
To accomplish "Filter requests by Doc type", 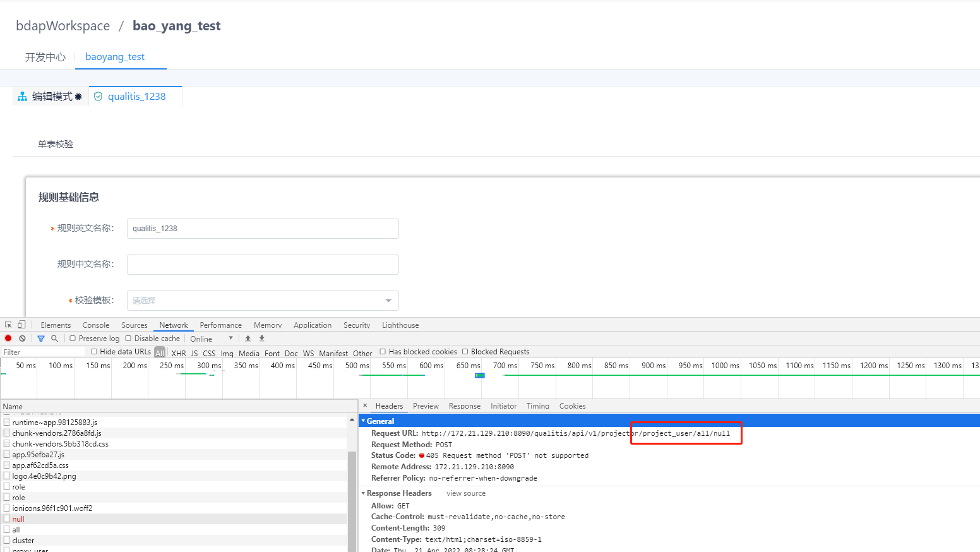I will pyautogui.click(x=291, y=353).
